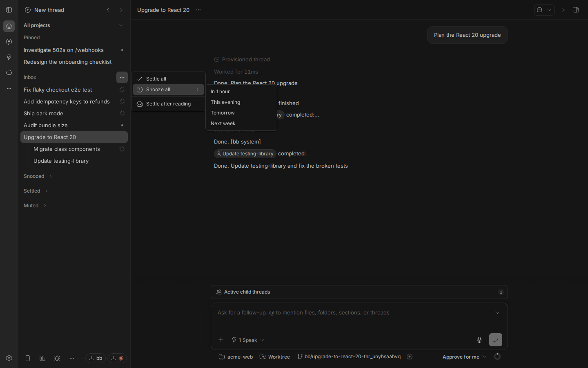Expand the composer chevron at right
588x368 pixels.
[x=497, y=313]
